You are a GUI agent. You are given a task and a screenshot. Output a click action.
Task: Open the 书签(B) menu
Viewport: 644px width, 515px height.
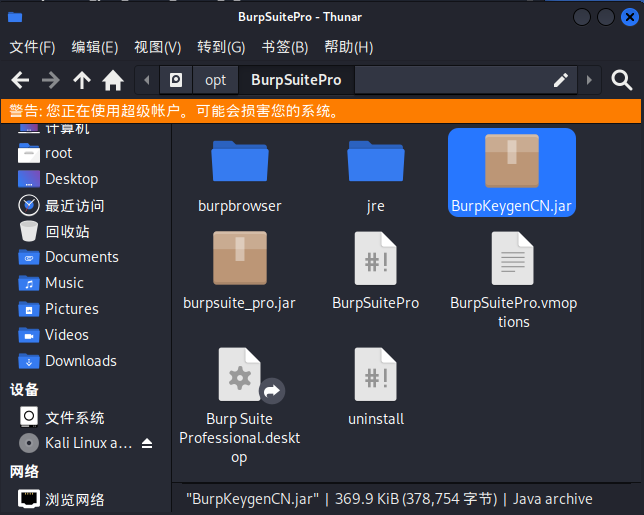coord(285,47)
